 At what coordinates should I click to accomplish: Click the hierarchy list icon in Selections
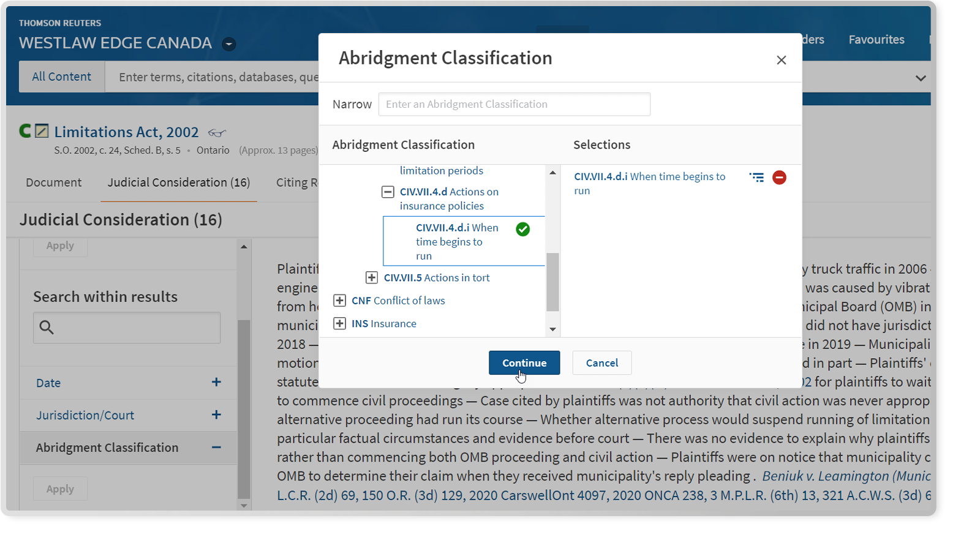click(x=756, y=178)
